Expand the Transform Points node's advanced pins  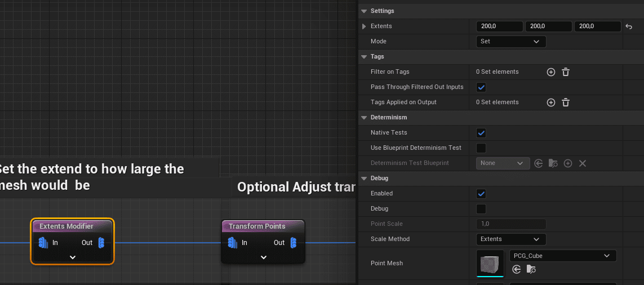[264, 257]
